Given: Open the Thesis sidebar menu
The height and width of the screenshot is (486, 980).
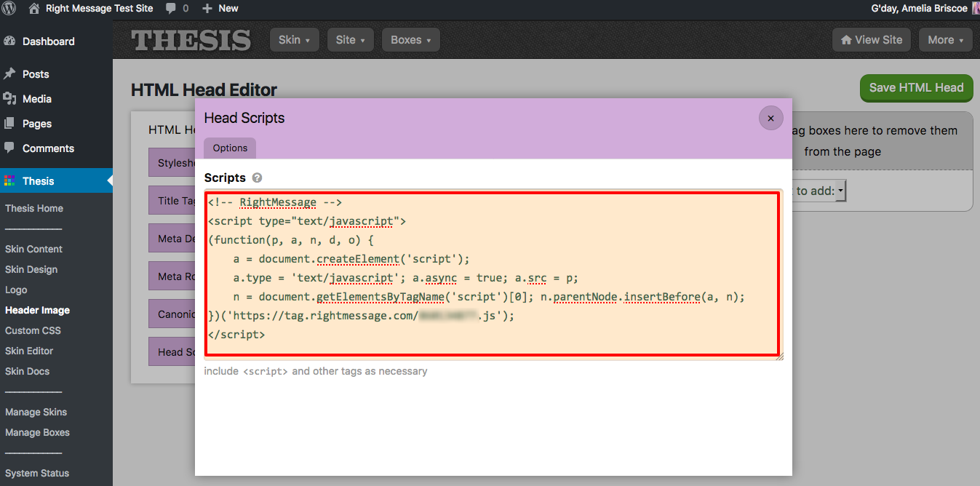Looking at the screenshot, I should click(x=56, y=181).
